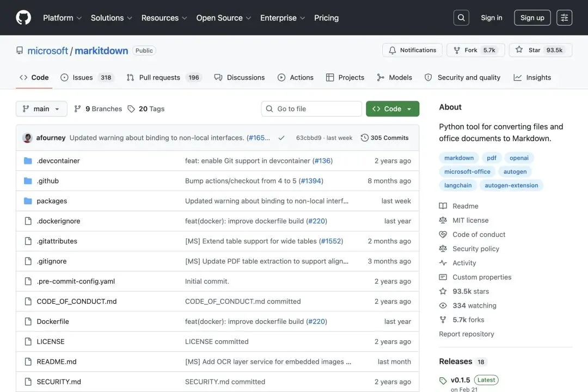Click the GitHub logo icon

[23, 17]
